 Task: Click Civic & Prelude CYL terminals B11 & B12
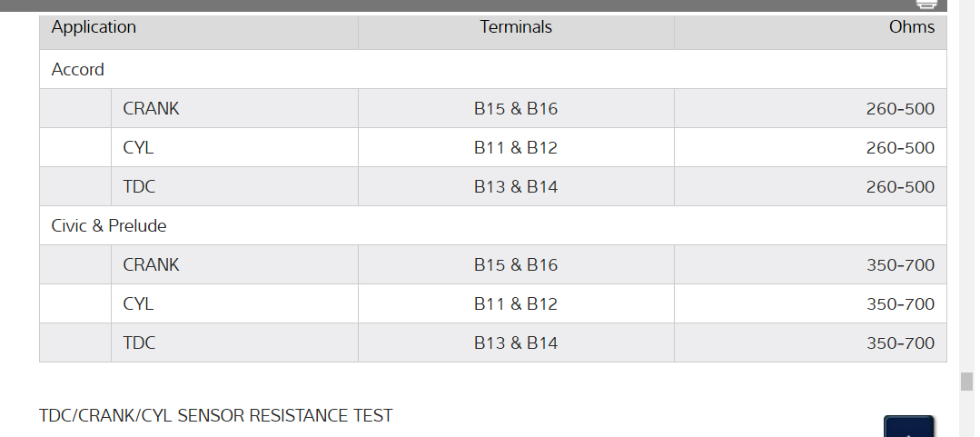tap(516, 304)
